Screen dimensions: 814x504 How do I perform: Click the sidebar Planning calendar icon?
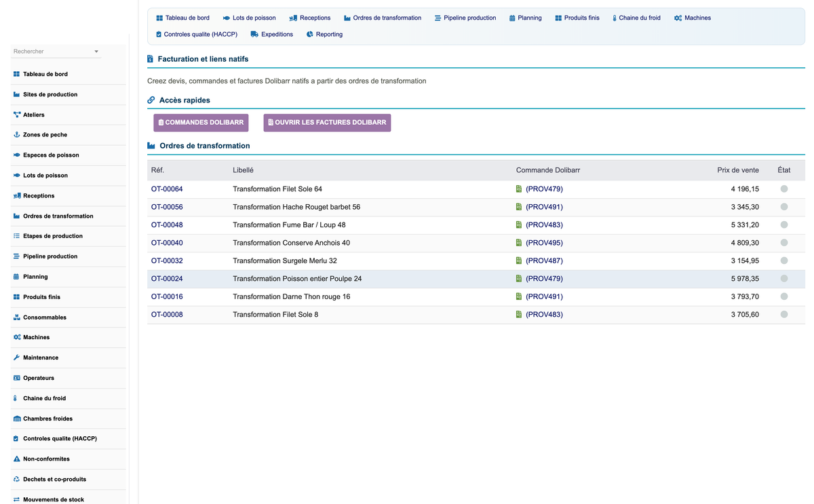point(16,277)
